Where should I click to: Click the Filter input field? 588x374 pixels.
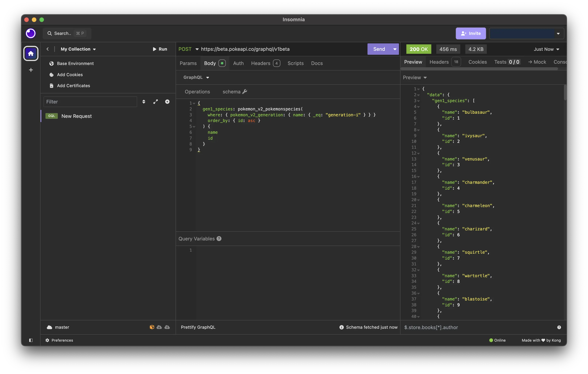[x=90, y=102]
